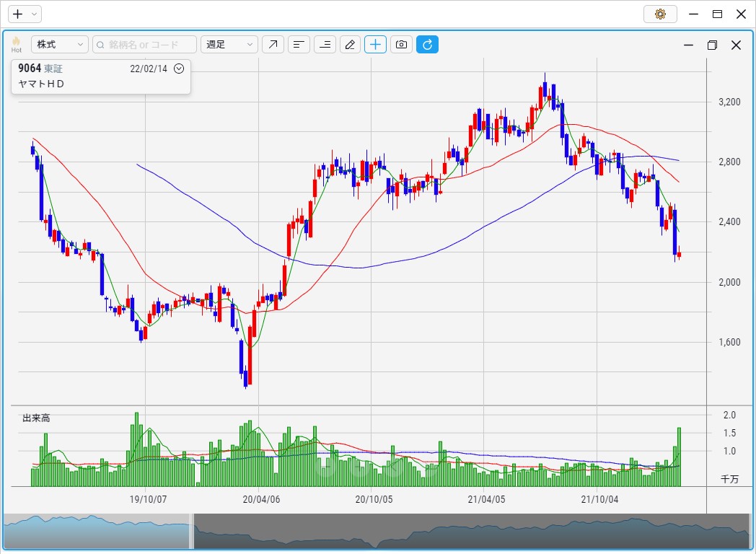This screenshot has width=756, height=554.
Task: Click the Hot flame icon
Action: [x=16, y=44]
